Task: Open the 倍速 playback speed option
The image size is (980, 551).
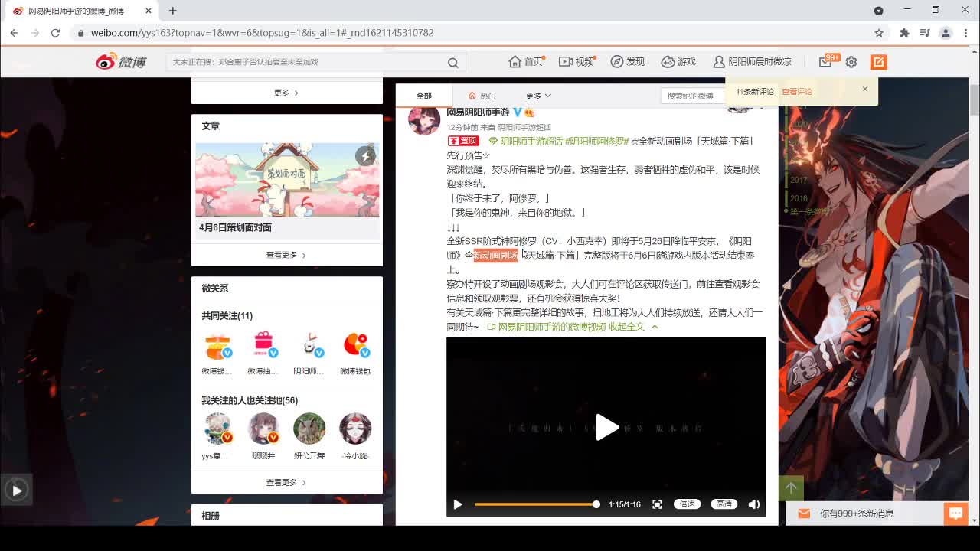Action: pyautogui.click(x=687, y=504)
